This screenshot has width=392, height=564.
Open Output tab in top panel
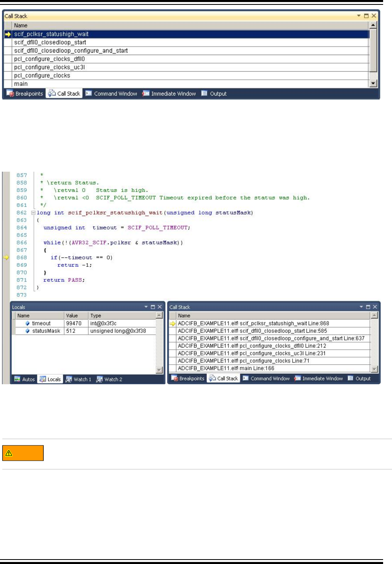(x=214, y=94)
